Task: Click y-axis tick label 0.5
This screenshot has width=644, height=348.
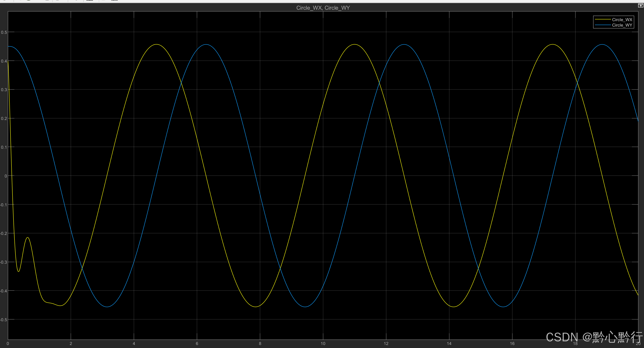Action: click(4, 32)
